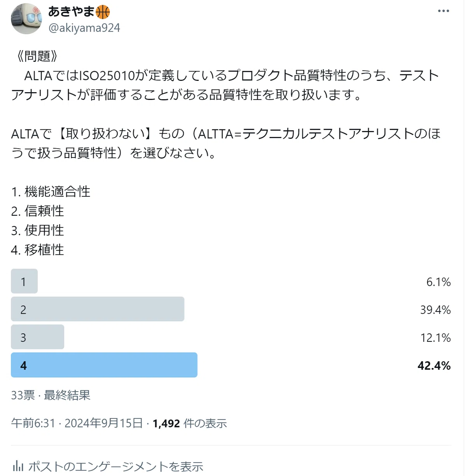Click the akiyama924 profile avatar
This screenshot has width=467, height=476.
pyautogui.click(x=26, y=18)
